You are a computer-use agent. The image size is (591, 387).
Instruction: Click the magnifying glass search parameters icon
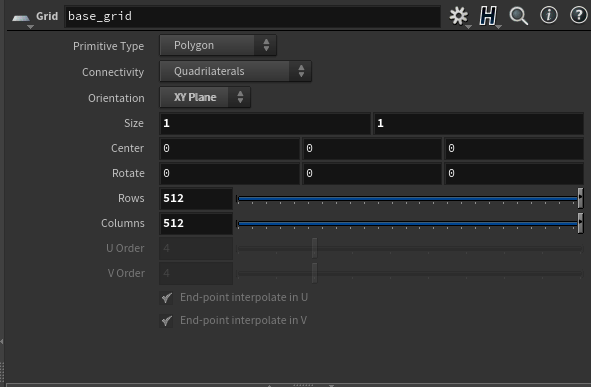(519, 16)
